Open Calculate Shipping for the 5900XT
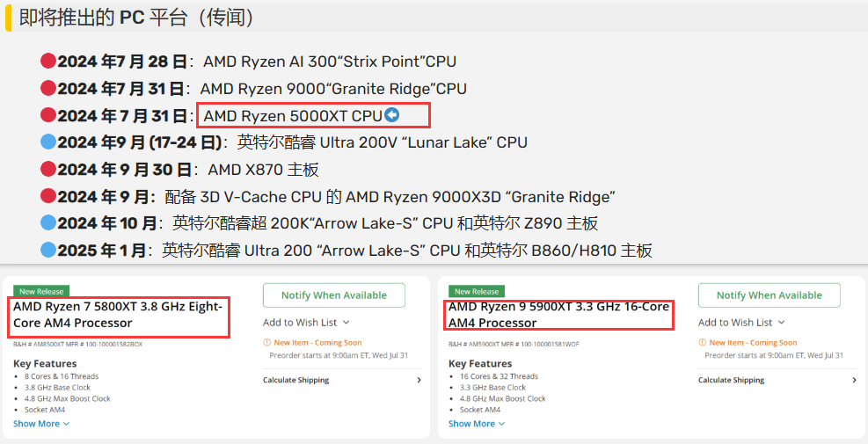 point(777,380)
